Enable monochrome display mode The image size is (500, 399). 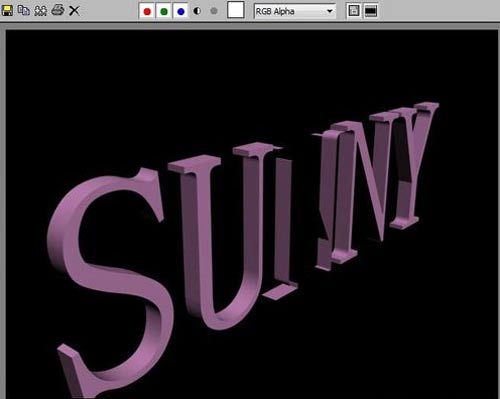coord(214,11)
